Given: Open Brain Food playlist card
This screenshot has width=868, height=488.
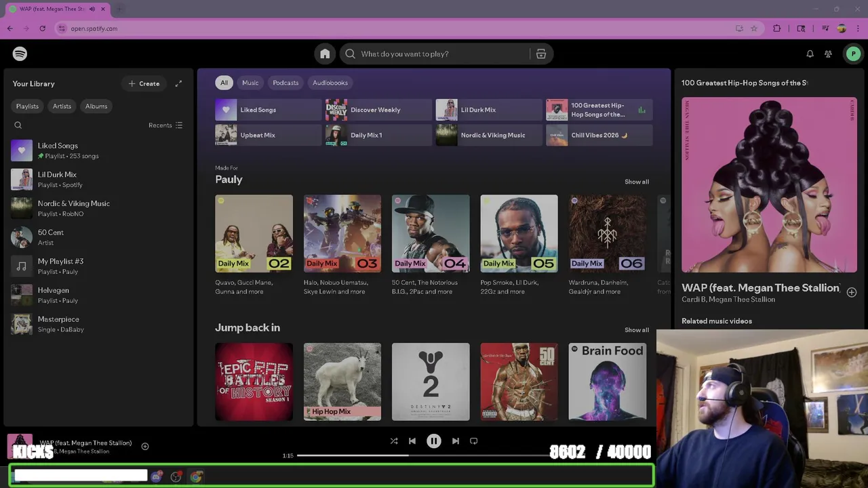Looking at the screenshot, I should (608, 382).
